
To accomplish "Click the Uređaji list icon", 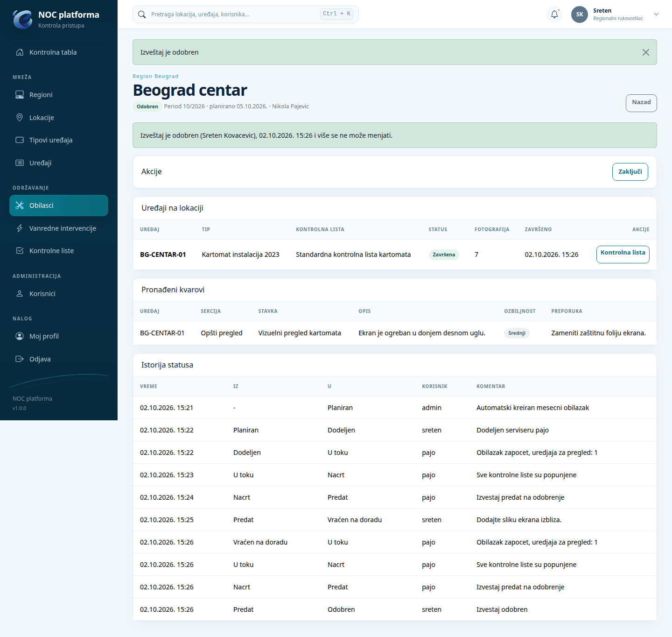I will [20, 163].
